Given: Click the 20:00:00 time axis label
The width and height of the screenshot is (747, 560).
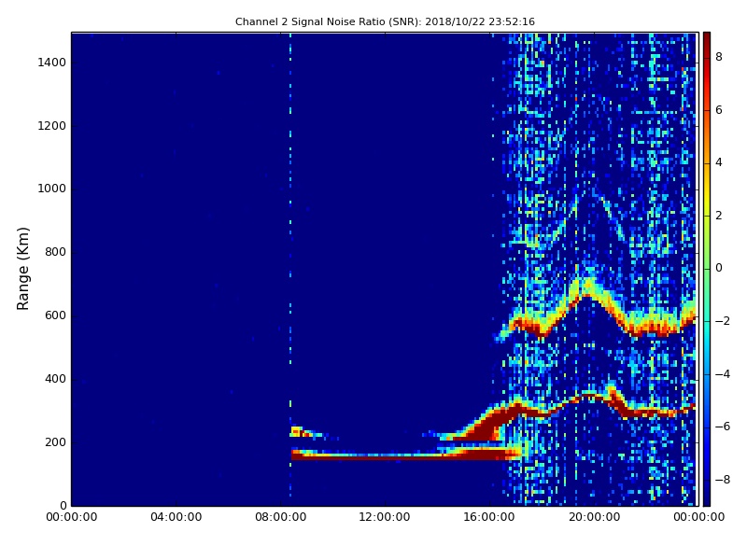Looking at the screenshot, I should click(594, 517).
